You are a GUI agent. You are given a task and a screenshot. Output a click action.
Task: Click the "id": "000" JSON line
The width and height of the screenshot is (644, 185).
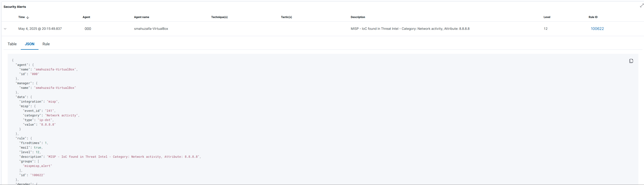[29, 74]
